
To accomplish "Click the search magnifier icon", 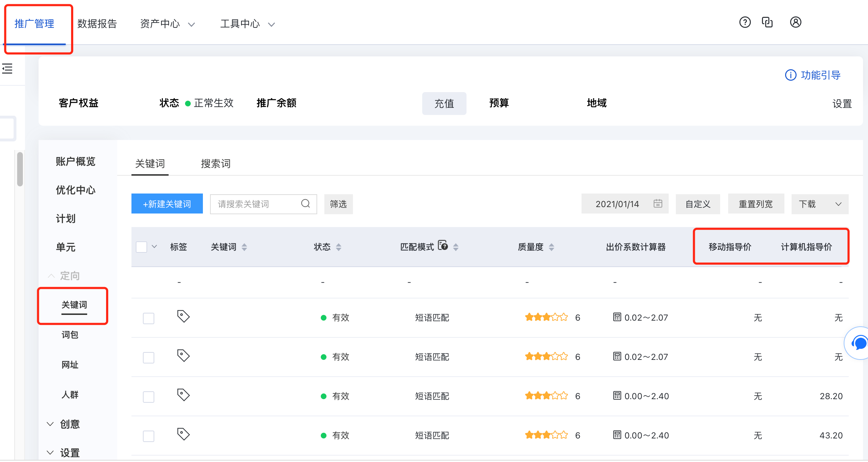I will (305, 204).
